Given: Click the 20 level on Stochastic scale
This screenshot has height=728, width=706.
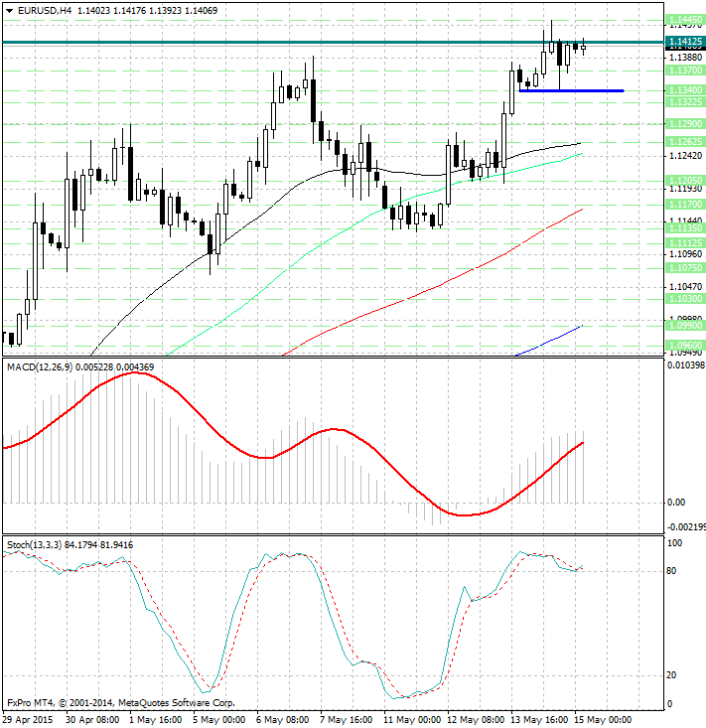Looking at the screenshot, I should [672, 675].
